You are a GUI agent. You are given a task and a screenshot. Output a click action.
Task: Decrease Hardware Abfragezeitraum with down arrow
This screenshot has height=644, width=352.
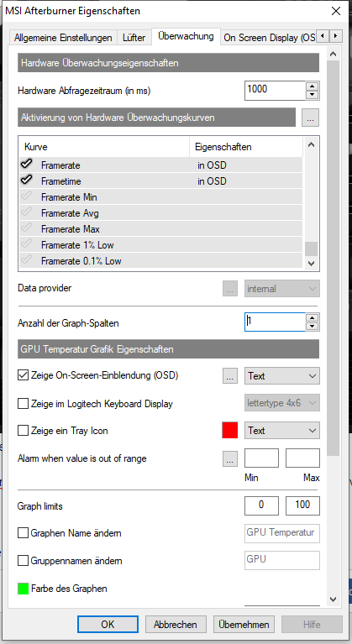click(x=313, y=95)
